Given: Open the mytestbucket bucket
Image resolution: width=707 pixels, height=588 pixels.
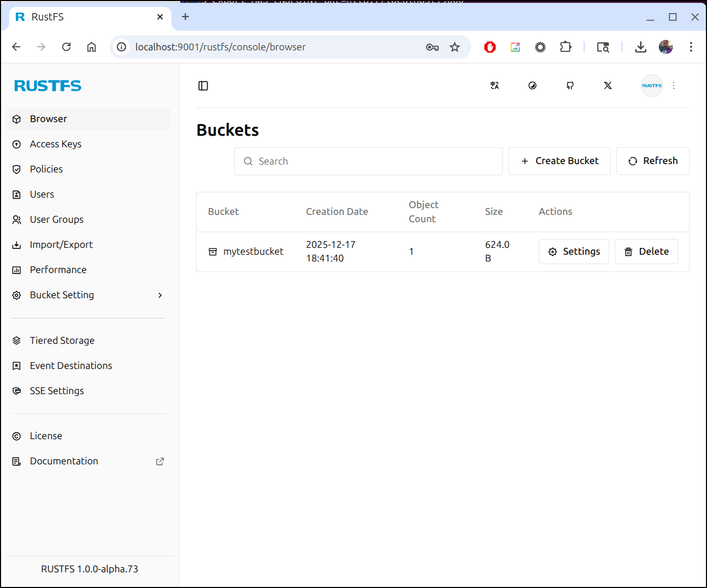Looking at the screenshot, I should coord(253,252).
